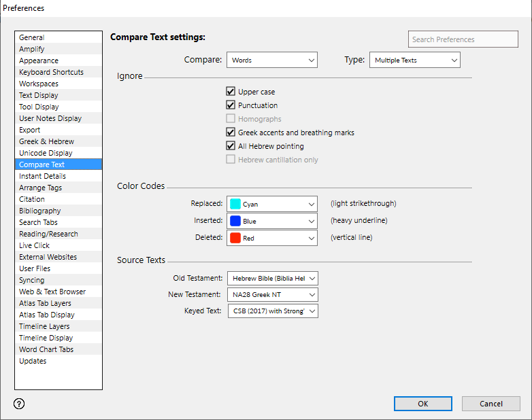
Task: Toggle the Upper case checkbox
Action: pyautogui.click(x=231, y=92)
